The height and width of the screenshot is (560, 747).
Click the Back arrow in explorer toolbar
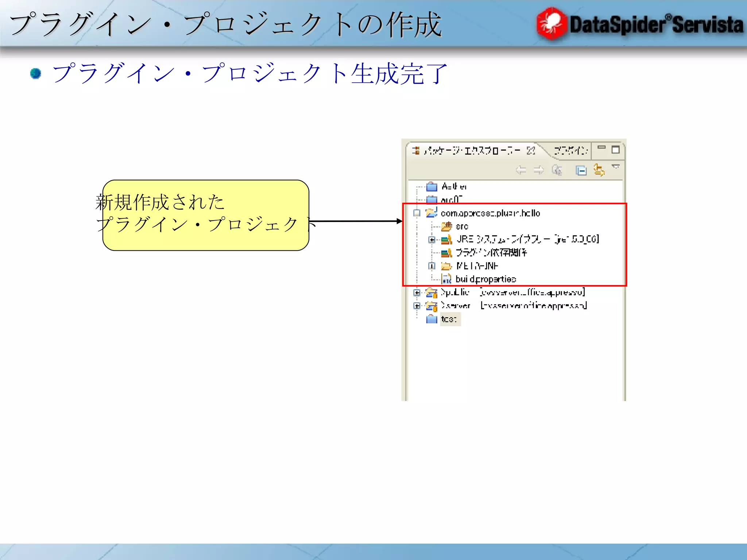pyautogui.click(x=521, y=170)
